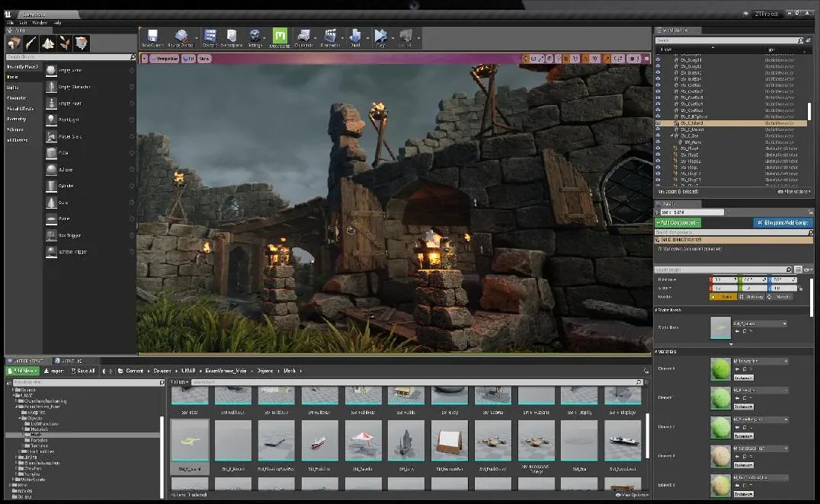Open Source Control from the toolbar
820x504 pixels.
pos(182,37)
